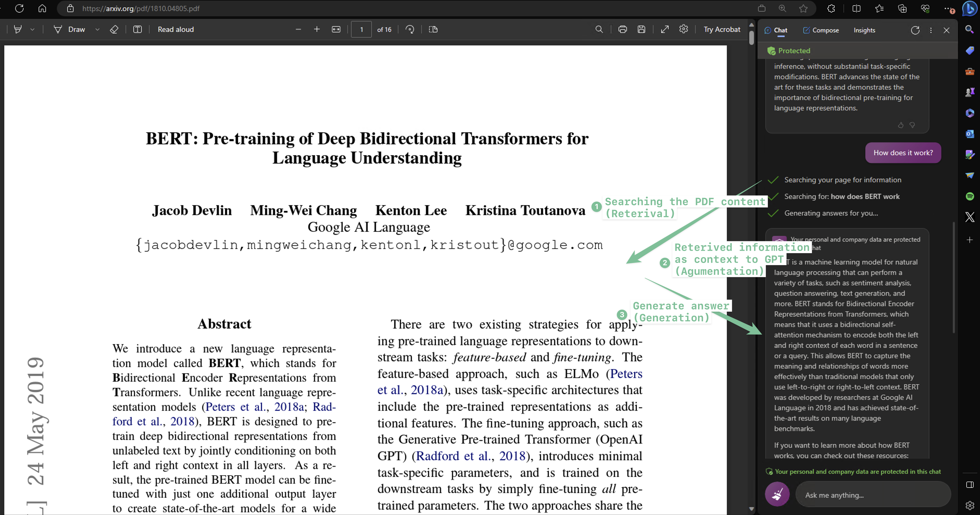
Task: Open sidebar Drop paper plane app
Action: pos(970,175)
